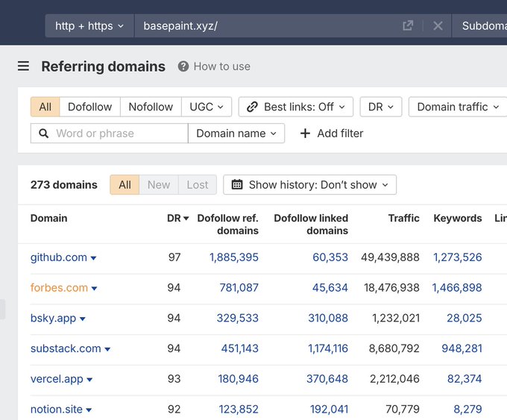The height and width of the screenshot is (420, 507).
Task: Open the How to use help link
Action: pyautogui.click(x=214, y=66)
